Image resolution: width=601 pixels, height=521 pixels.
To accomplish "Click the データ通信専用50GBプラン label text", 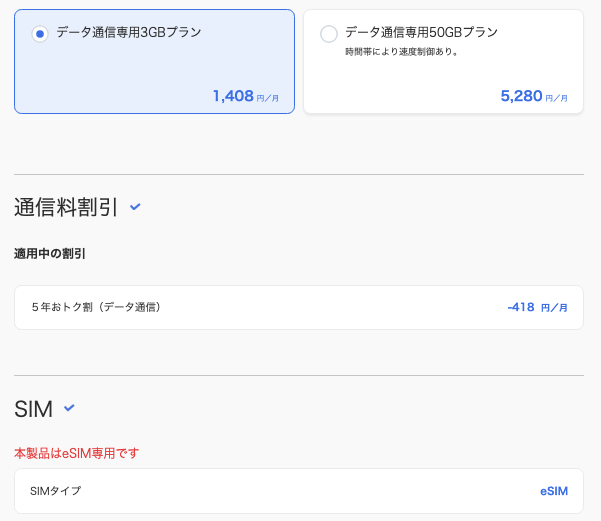I will (421, 32).
